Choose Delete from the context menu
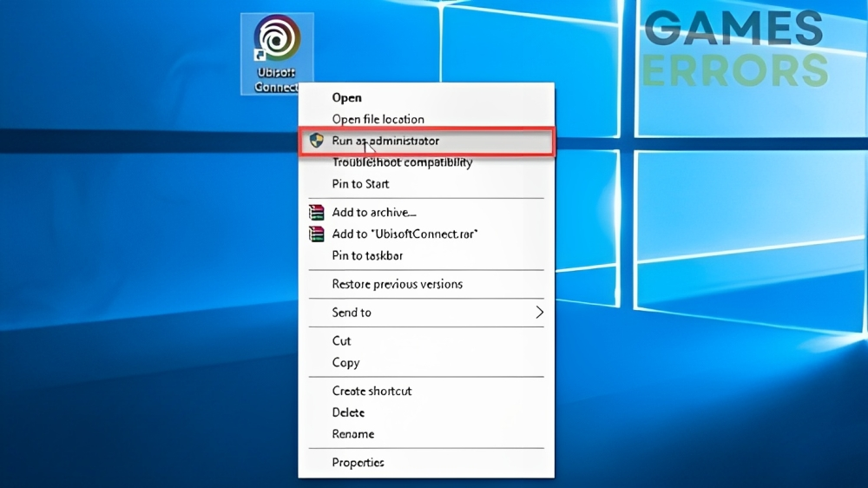The height and width of the screenshot is (488, 868). [x=426, y=412]
